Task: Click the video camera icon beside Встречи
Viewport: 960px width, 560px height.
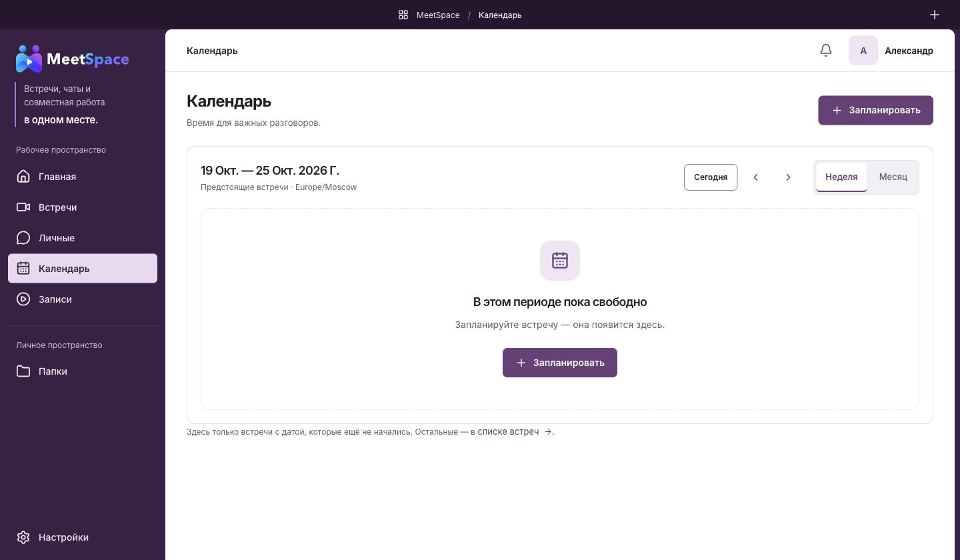Action: tap(23, 207)
